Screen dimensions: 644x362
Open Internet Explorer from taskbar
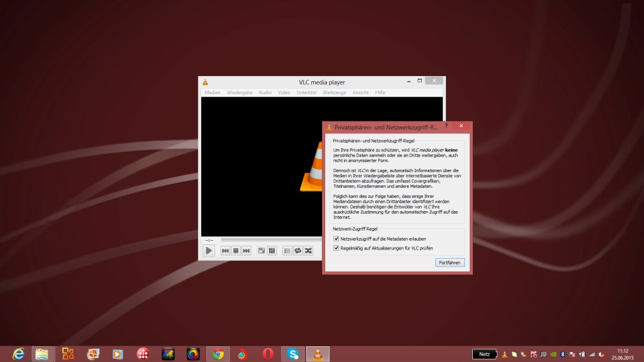18,354
